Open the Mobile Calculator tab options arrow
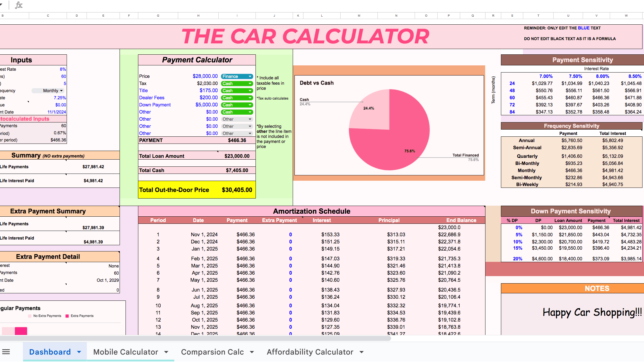This screenshot has width=644, height=362. tap(166, 352)
